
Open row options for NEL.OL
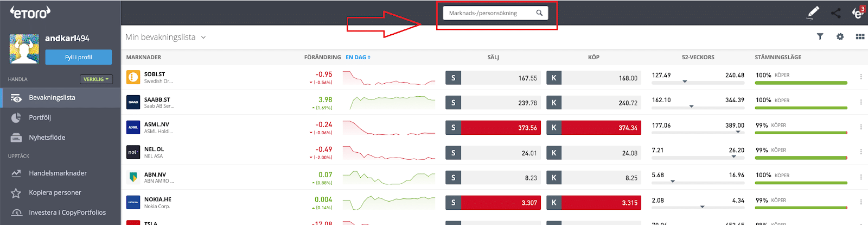coord(861,152)
